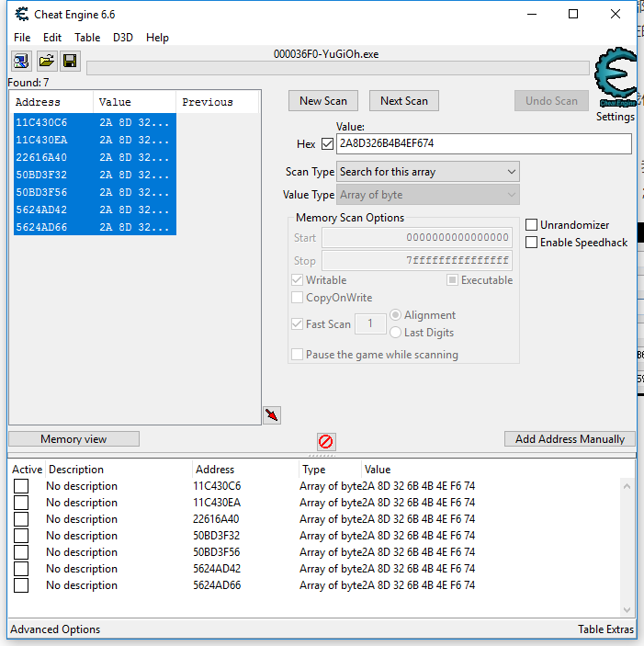
Task: Click the Address column header in results
Action: pos(51,102)
